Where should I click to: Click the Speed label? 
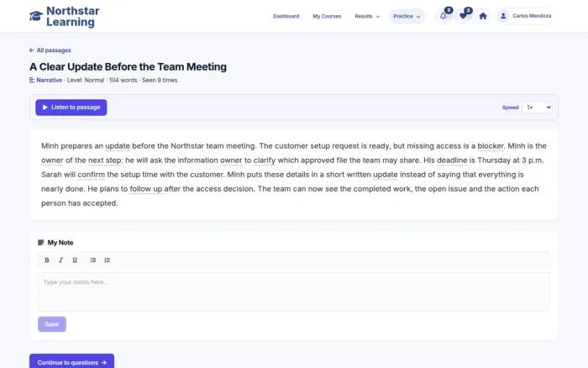point(511,108)
